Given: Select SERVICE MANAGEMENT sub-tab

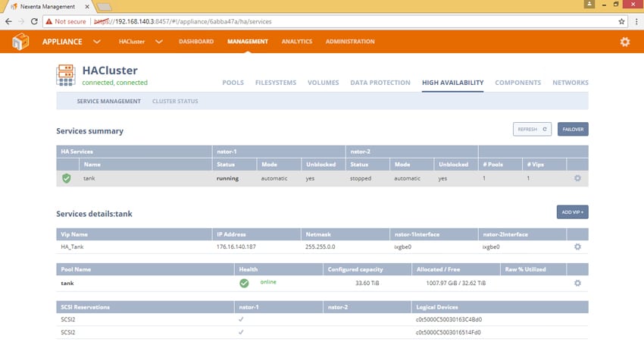Looking at the screenshot, I should coord(109,101).
